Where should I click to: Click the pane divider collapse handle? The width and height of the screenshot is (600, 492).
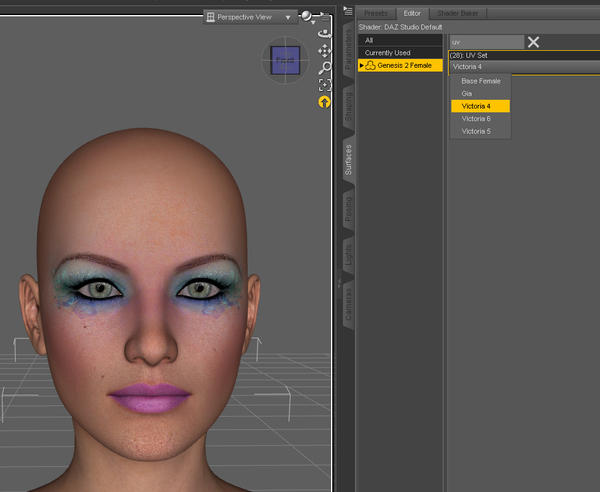pyautogui.click(x=339, y=283)
